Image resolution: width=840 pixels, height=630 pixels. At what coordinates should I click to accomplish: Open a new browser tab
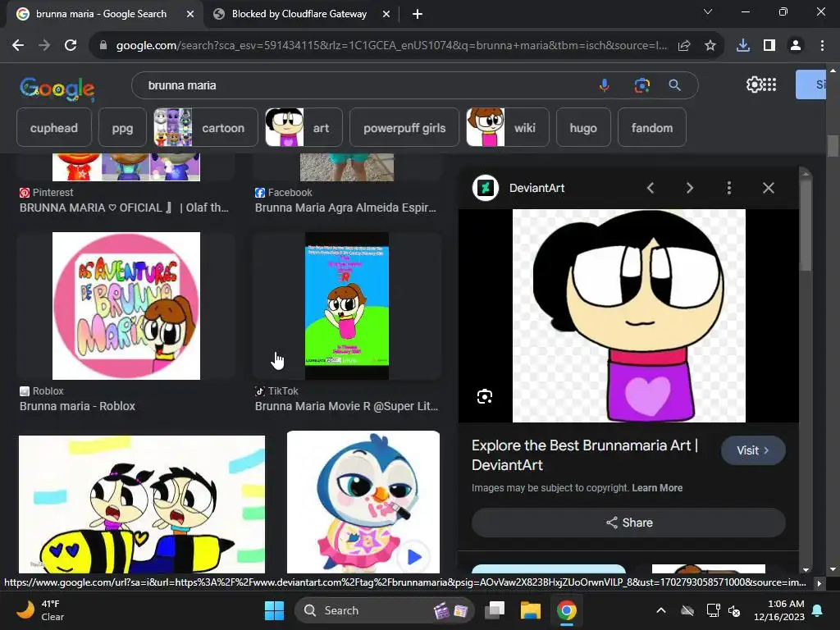click(x=418, y=14)
